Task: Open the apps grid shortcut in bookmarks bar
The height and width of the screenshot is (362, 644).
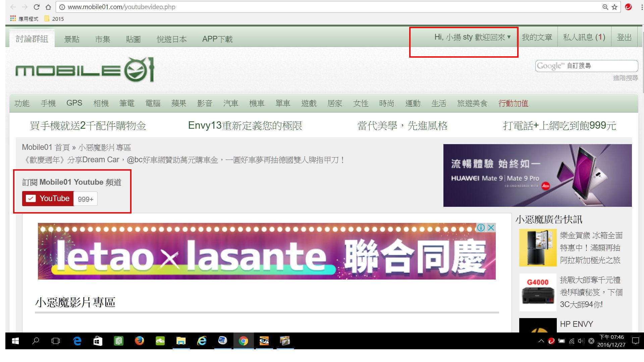Action: coord(24,19)
